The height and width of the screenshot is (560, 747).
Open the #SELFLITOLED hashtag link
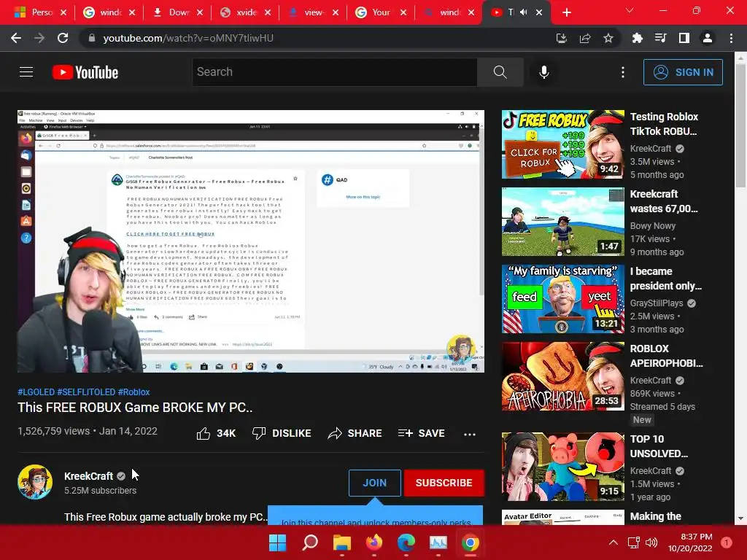click(86, 392)
